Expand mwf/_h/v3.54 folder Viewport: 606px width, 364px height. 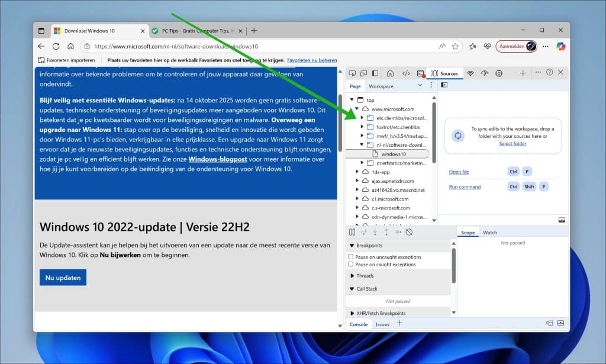362,136
